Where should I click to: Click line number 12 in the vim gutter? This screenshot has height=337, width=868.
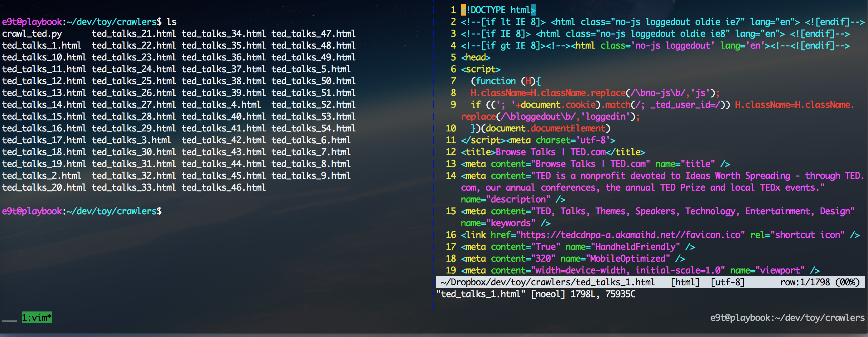(x=451, y=152)
